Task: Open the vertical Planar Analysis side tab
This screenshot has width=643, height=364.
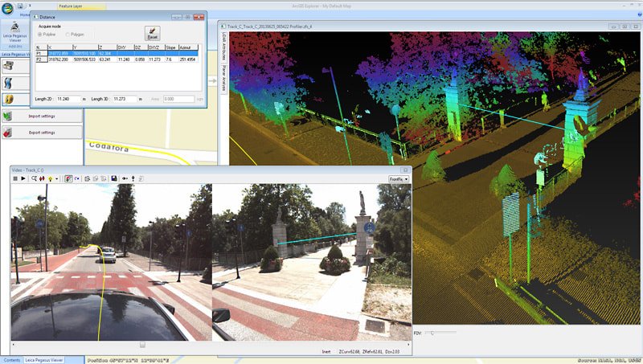Action: tap(224, 78)
